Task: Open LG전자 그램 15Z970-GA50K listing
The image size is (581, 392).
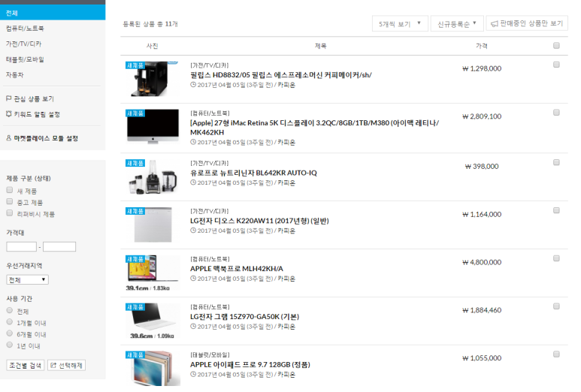Action: 244,317
